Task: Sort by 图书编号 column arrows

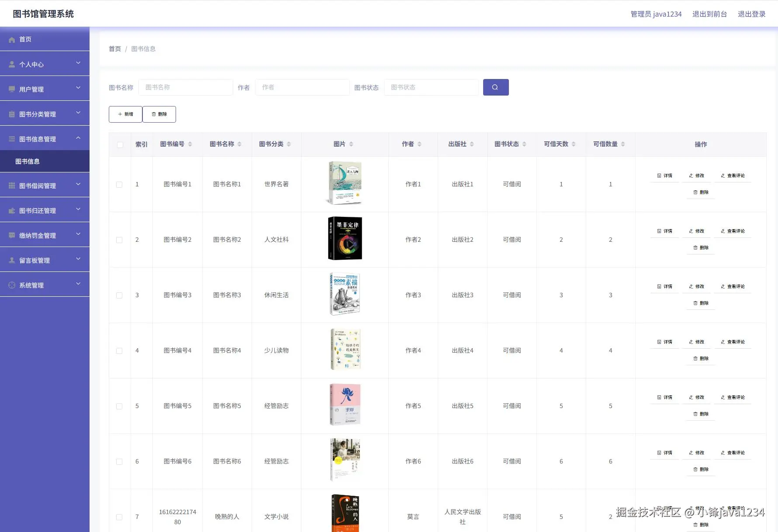Action: click(x=190, y=144)
